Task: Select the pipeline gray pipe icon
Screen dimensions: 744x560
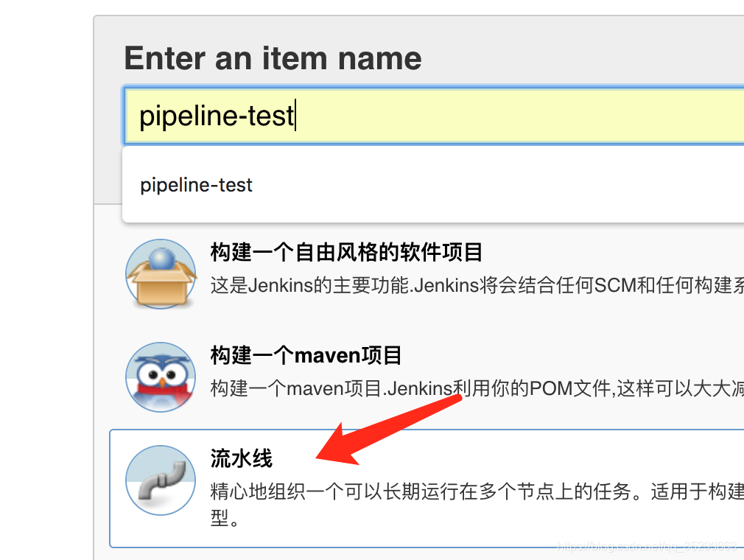Action: (x=161, y=480)
